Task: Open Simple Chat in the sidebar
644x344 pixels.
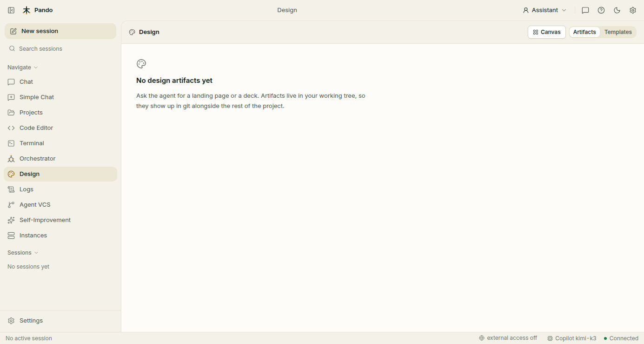Action: [60, 97]
